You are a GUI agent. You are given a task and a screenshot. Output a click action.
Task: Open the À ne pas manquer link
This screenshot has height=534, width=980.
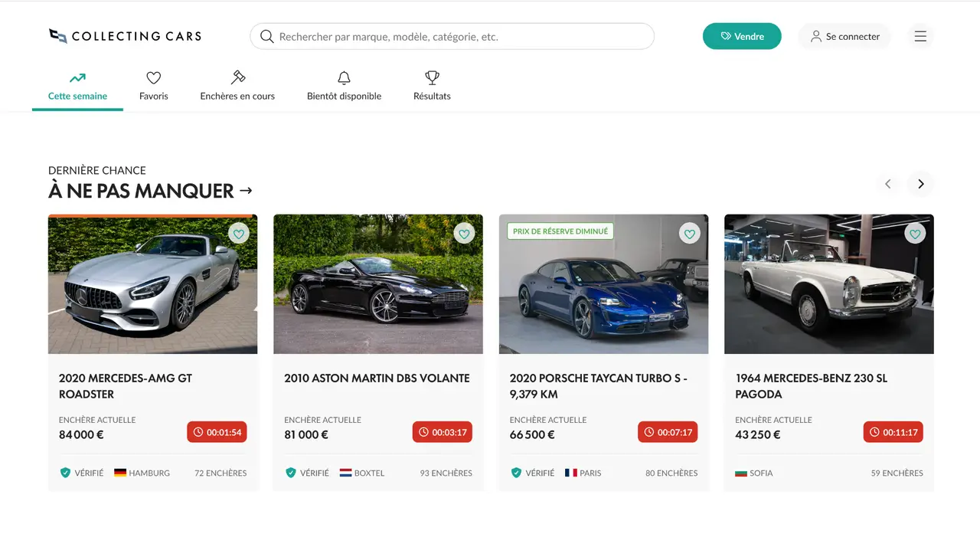pyautogui.click(x=150, y=191)
